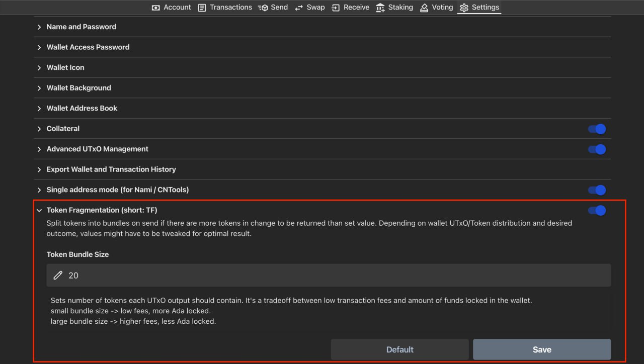The image size is (644, 364).
Task: Switch to the Staking tab
Action: click(x=394, y=8)
